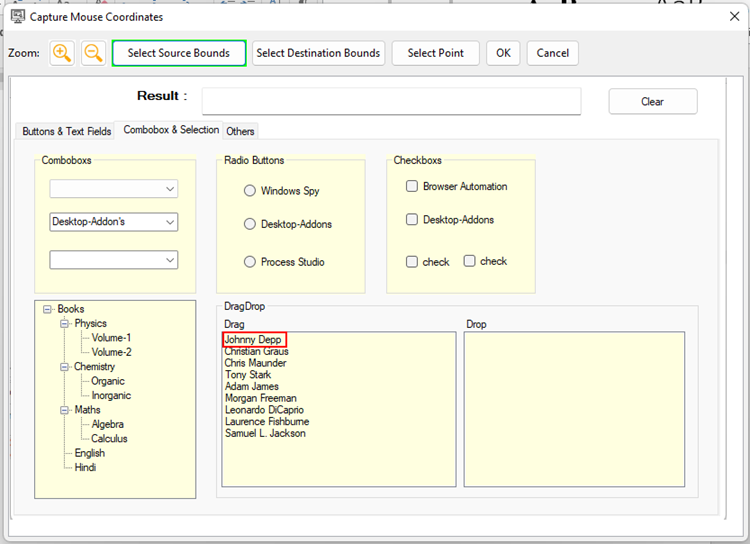This screenshot has height=544, width=750.
Task: Collapse the Physics tree node
Action: click(65, 324)
